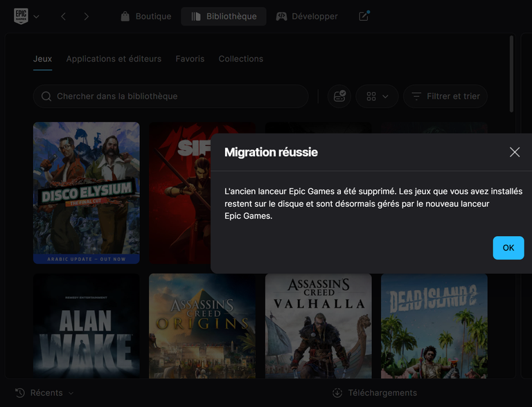
Task: Open the Sifu game tile
Action: click(180, 192)
